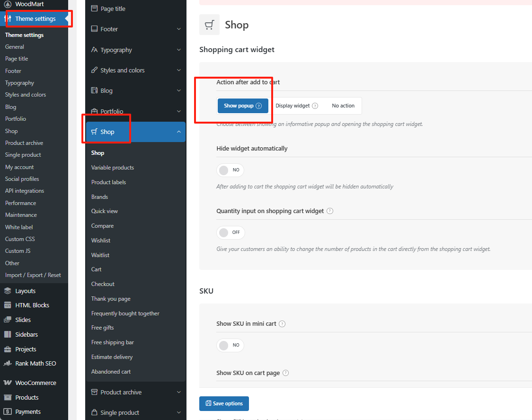Click the HTML Blocks icon in sidebar
The image size is (532, 420).
point(8,305)
